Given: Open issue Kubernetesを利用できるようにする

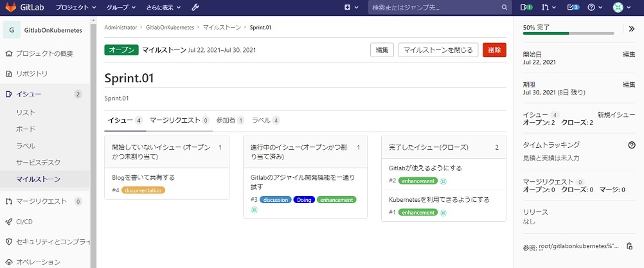Looking at the screenshot, I should tap(439, 200).
